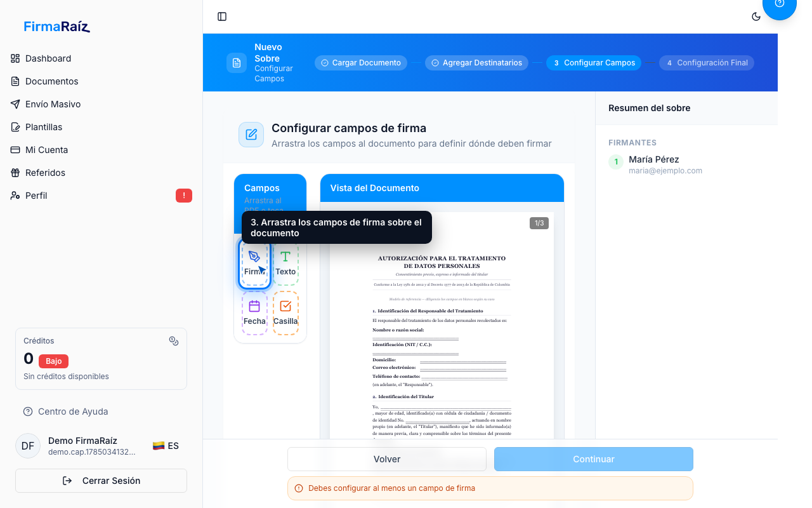Click signer number 1 green badge
Viewport: 812px width, 508px height.
point(616,162)
